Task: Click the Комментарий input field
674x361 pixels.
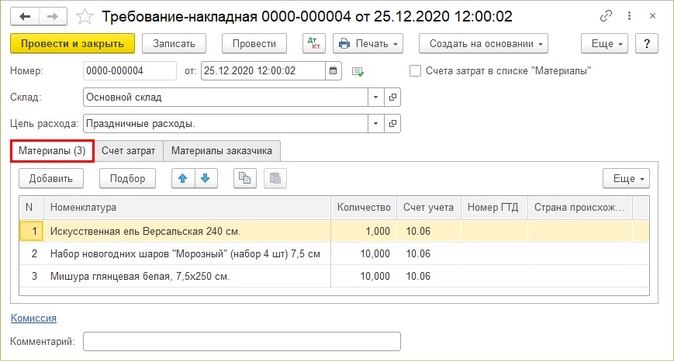Action: (x=242, y=342)
